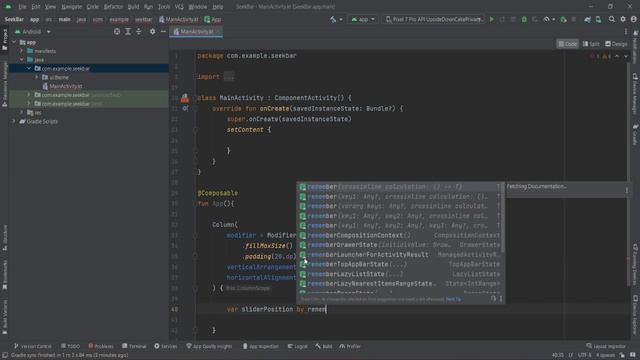Image resolution: width=640 pixels, height=360 pixels.
Task: Expand all nodes in the Project panel
Action: point(128,31)
